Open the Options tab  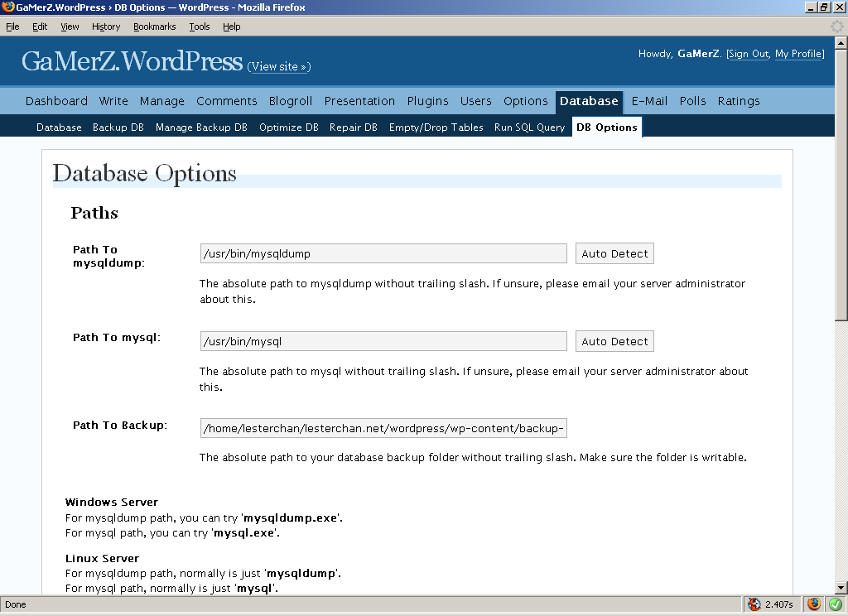pos(526,101)
